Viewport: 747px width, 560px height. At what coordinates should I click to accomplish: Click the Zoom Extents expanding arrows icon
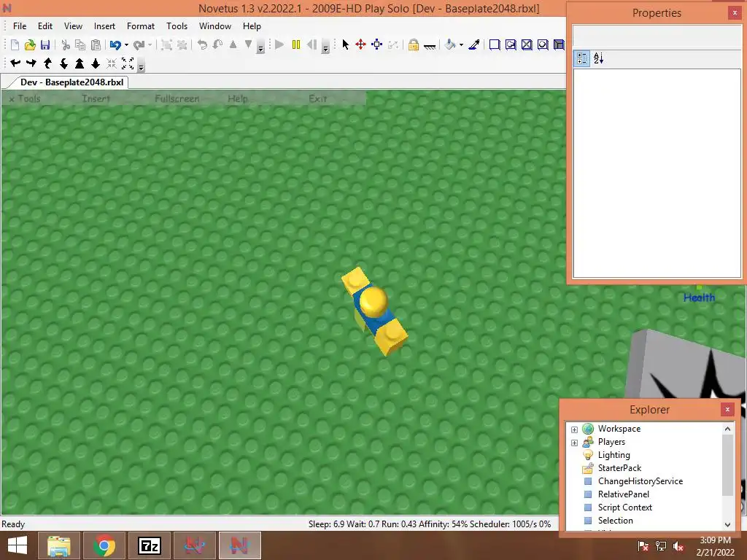128,63
